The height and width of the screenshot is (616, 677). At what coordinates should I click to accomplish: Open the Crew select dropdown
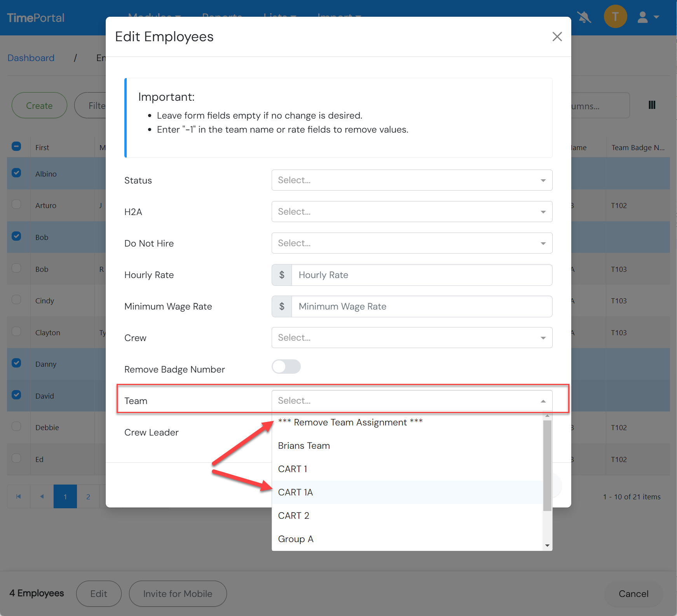pyautogui.click(x=412, y=338)
